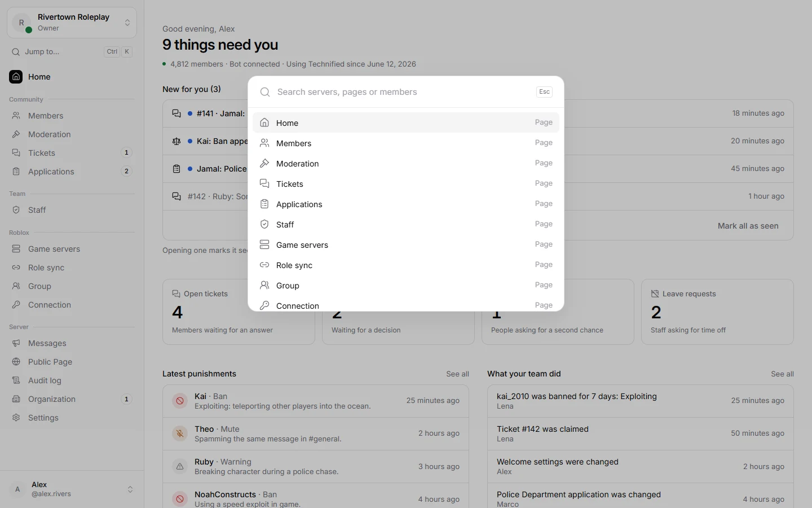Click the Home item in the sidebar
This screenshot has height=508, width=812.
[72, 77]
